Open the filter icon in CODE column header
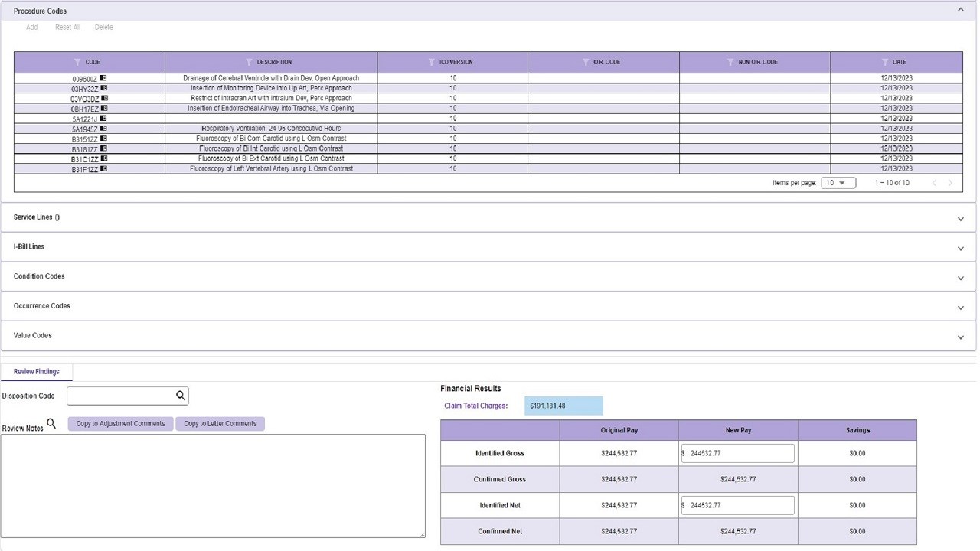Image resolution: width=980 pixels, height=551 pixels. click(77, 62)
